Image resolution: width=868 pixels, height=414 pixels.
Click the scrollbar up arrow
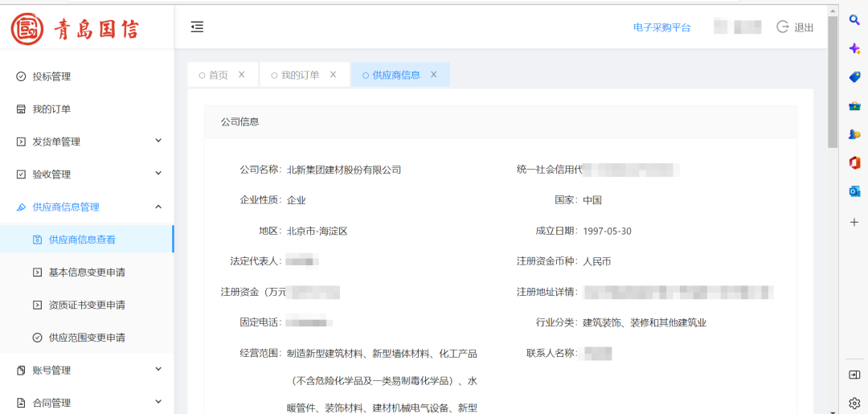pos(833,11)
